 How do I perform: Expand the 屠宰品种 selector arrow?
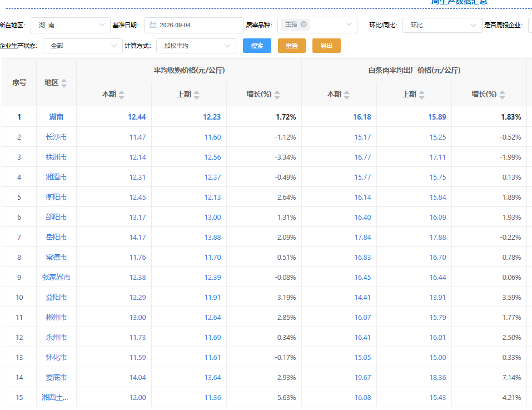(x=349, y=24)
